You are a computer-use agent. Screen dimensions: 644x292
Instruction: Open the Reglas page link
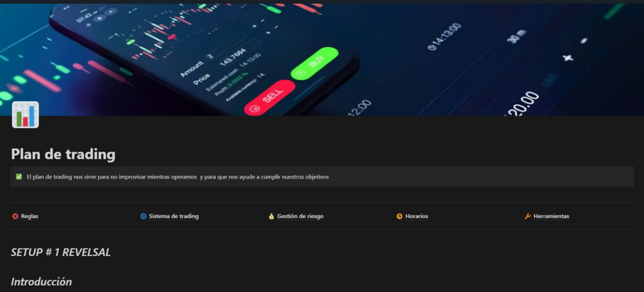click(x=29, y=216)
